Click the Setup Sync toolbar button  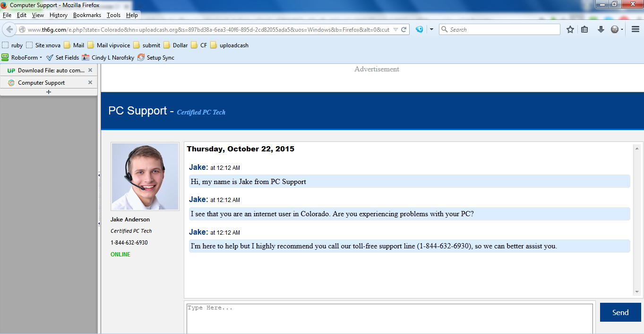156,58
